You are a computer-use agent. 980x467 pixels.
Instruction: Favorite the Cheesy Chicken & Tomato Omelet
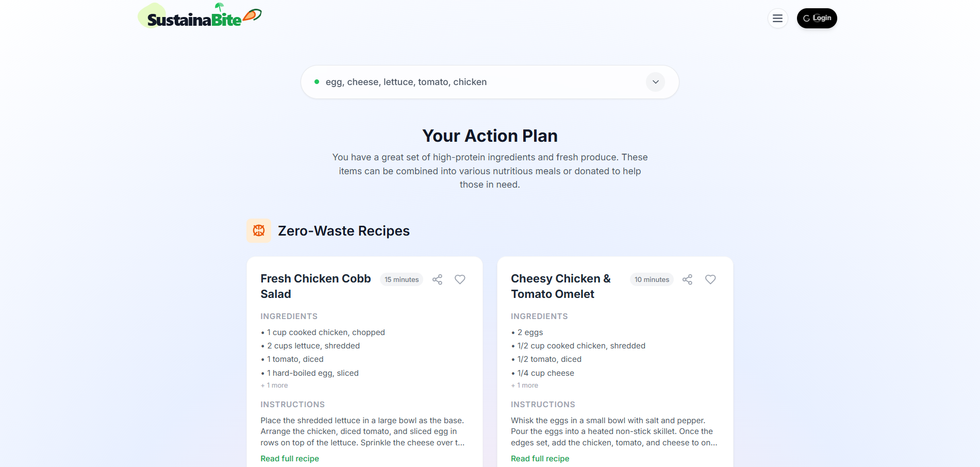tap(710, 279)
